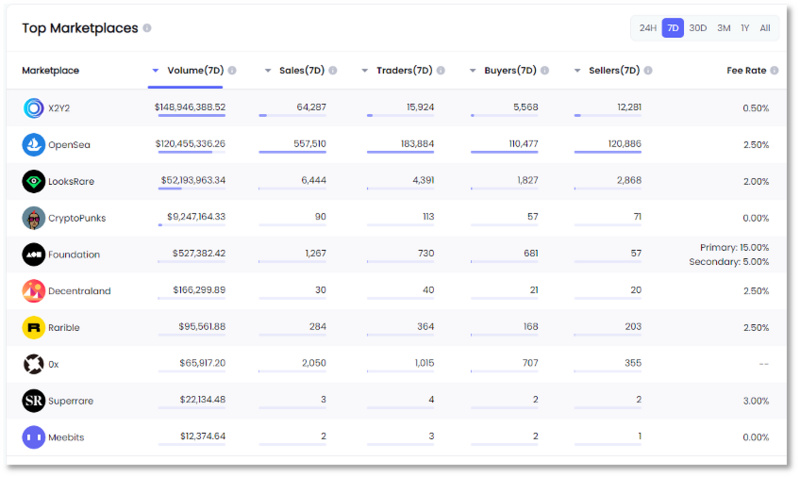
Task: Click the Volume(7D) column header label
Action: coord(195,70)
